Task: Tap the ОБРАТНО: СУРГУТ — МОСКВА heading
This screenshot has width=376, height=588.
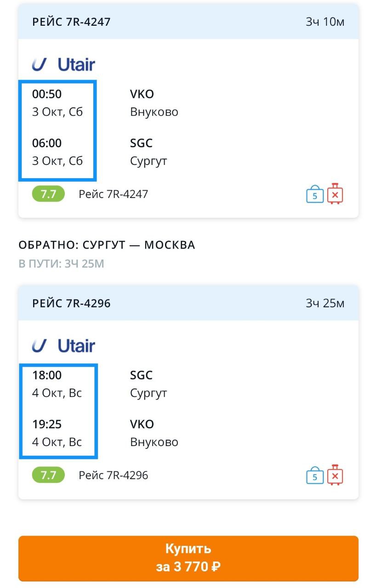Action: point(107,245)
